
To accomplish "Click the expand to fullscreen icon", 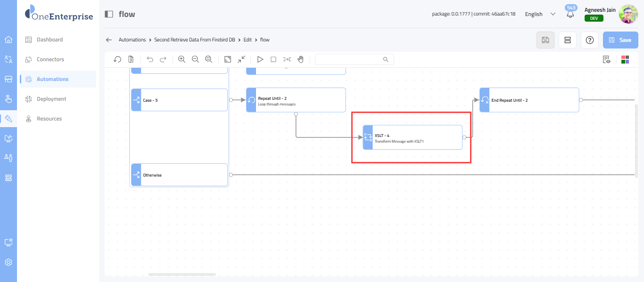I will pyautogui.click(x=228, y=59).
